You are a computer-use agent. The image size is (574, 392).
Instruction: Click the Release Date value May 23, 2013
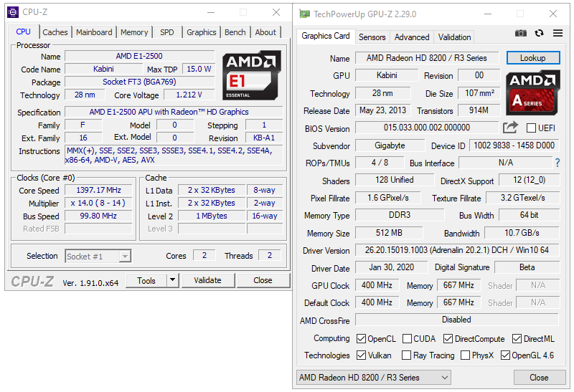click(383, 110)
